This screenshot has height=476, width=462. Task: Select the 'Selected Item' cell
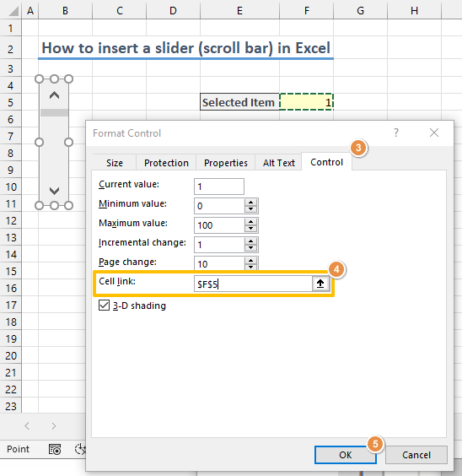[239, 101]
